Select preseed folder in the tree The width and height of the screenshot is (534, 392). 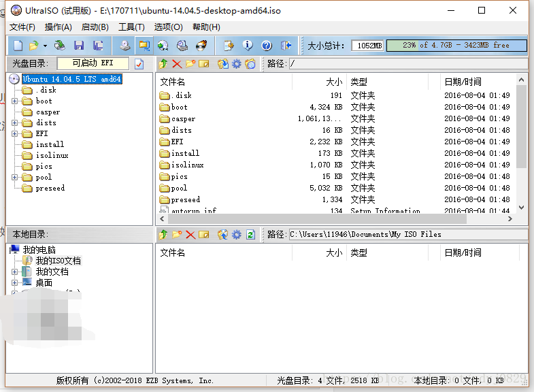coord(50,188)
